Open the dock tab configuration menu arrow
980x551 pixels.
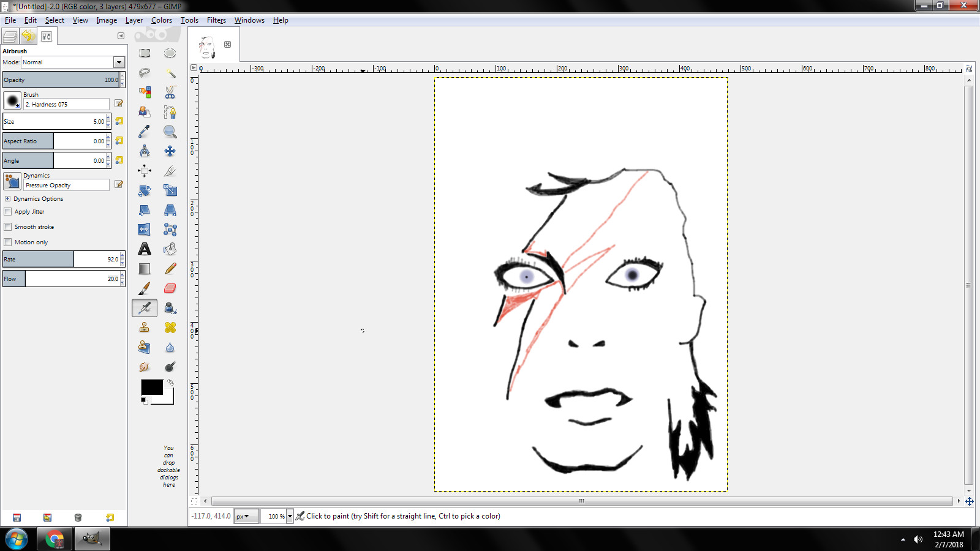coord(121,36)
